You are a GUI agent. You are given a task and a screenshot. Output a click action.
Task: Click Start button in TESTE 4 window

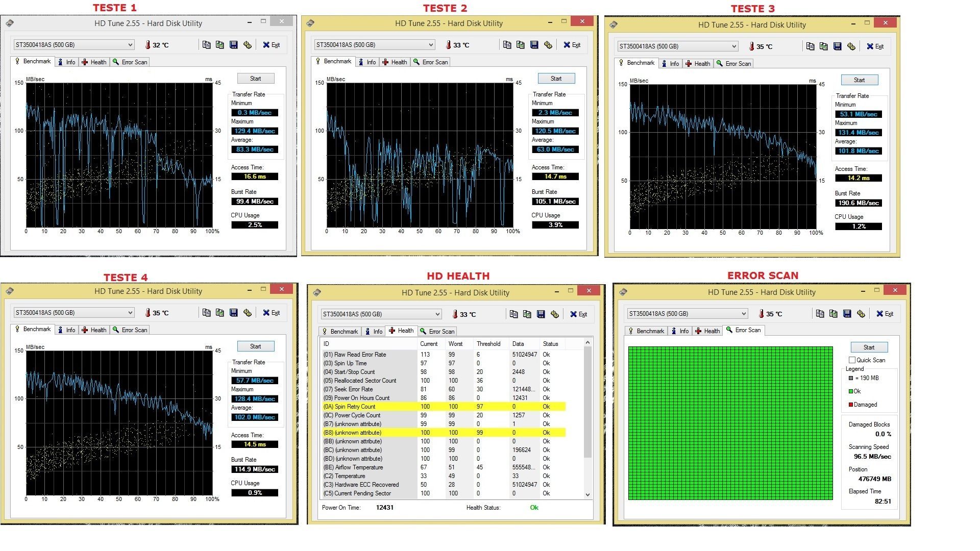tap(256, 346)
